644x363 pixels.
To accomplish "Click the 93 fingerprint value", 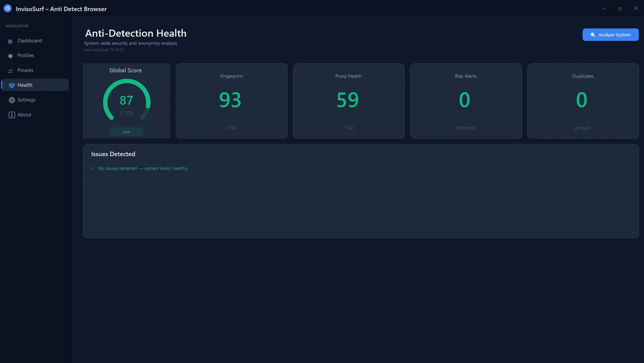I will [230, 100].
